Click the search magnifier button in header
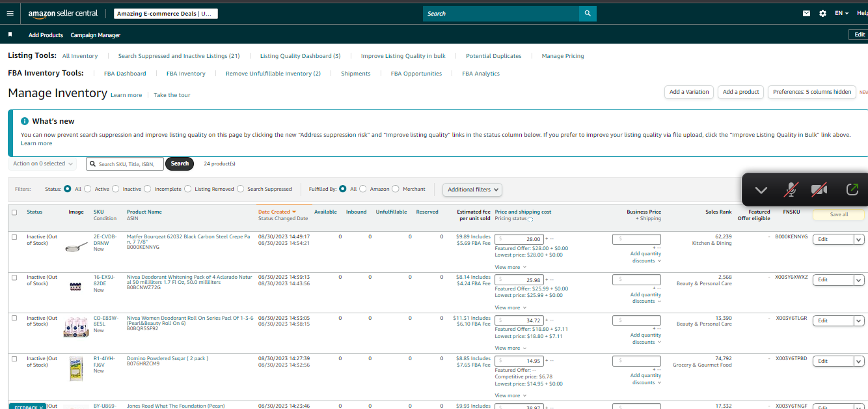 (588, 13)
